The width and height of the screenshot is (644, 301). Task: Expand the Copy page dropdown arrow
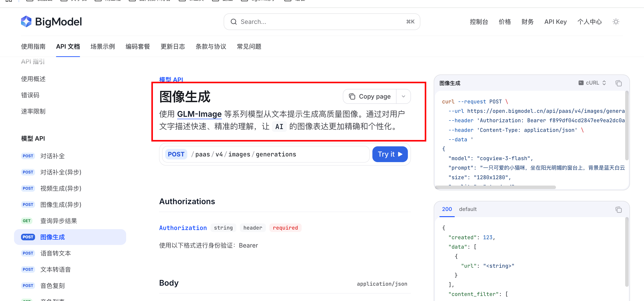(x=403, y=97)
